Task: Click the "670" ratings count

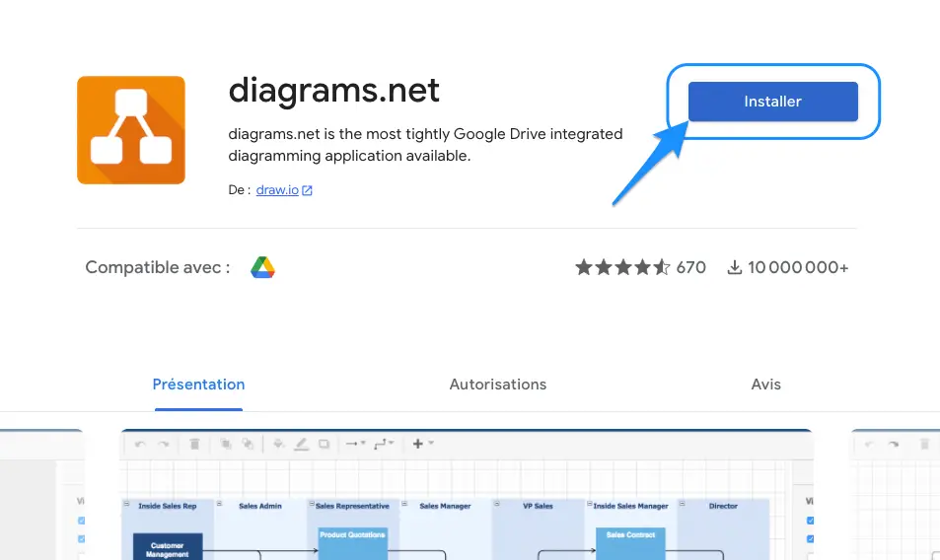Action: (x=690, y=267)
